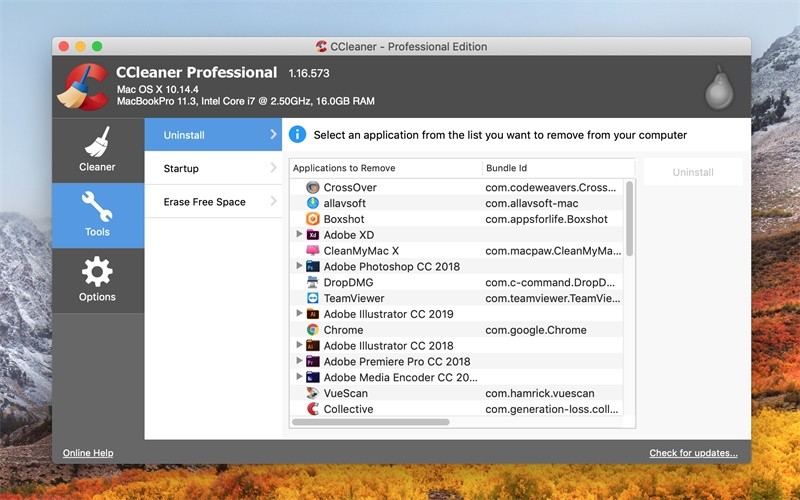The image size is (800, 500).
Task: Click the Premiere Pro CC 2018 icon
Action: click(313, 361)
